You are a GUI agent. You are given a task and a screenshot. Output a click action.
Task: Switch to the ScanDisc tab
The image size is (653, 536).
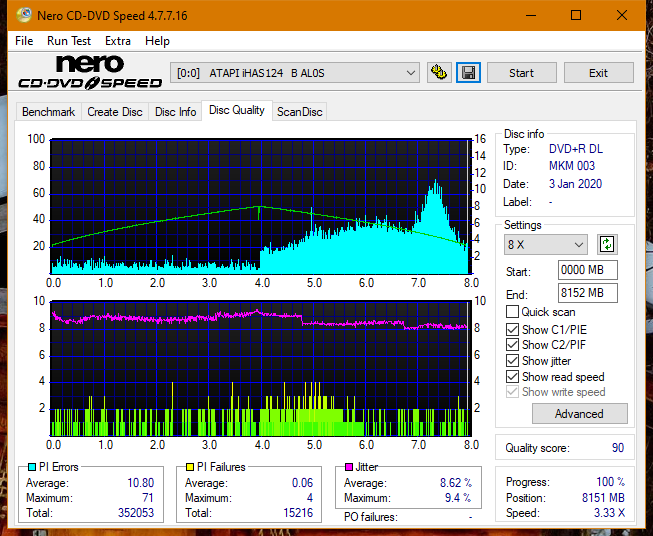(x=299, y=112)
